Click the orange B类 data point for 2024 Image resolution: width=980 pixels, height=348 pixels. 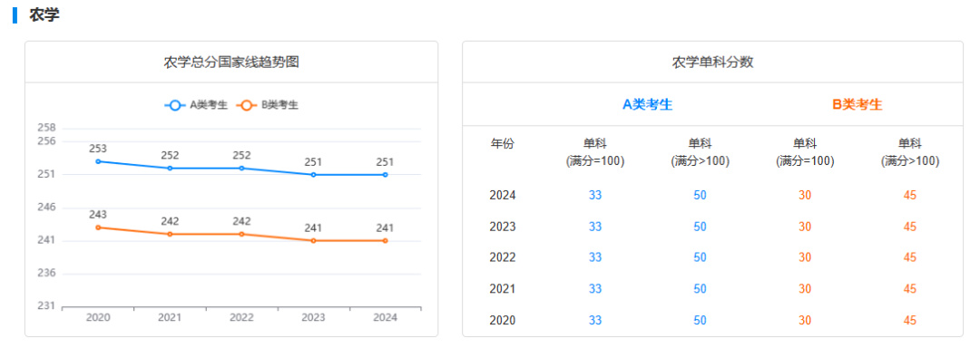[386, 241]
